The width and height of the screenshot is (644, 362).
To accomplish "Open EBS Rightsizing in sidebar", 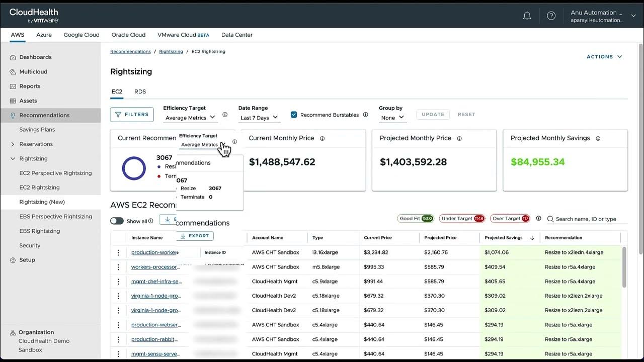I will [x=40, y=231].
